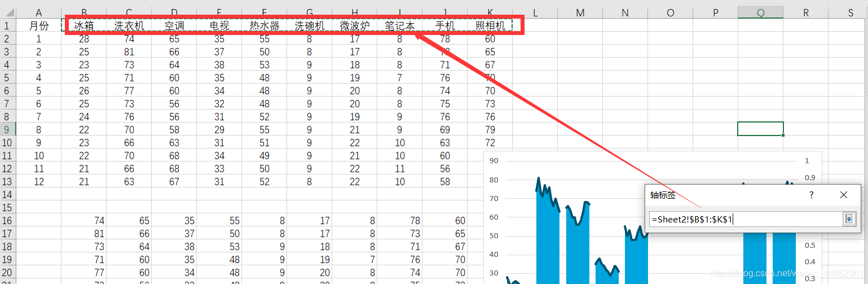The image size is (868, 284).
Task: Select column R header
Action: coord(805,12)
